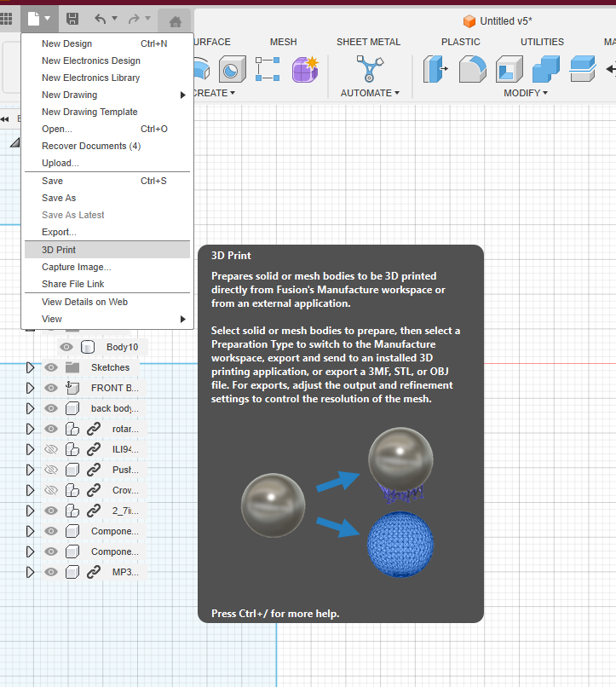Show the hidden Crov component
This screenshot has width=616, height=687.
pyautogui.click(x=51, y=490)
